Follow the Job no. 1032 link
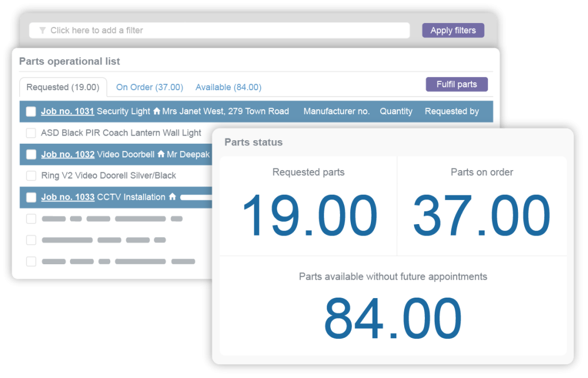 click(x=67, y=154)
